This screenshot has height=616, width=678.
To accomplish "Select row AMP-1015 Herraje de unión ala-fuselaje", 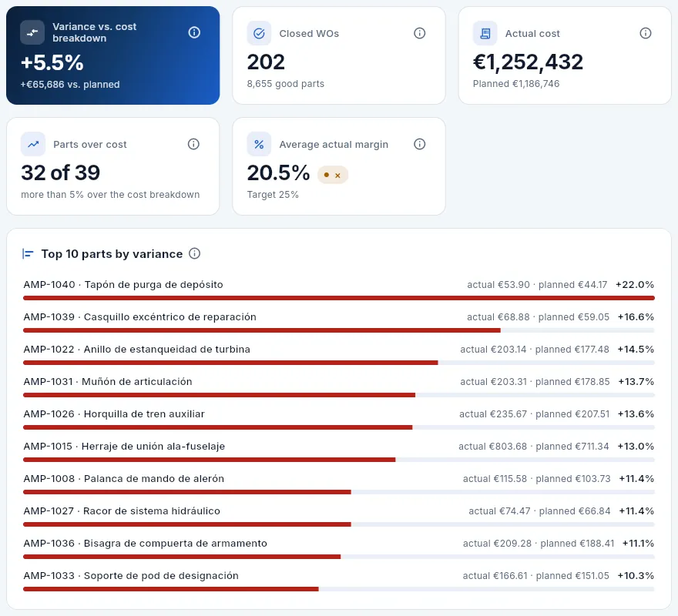I will (338, 451).
